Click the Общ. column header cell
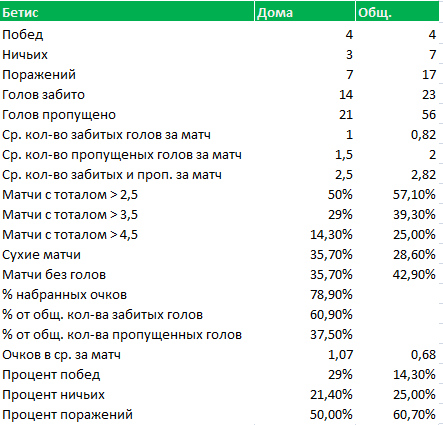 (x=397, y=11)
